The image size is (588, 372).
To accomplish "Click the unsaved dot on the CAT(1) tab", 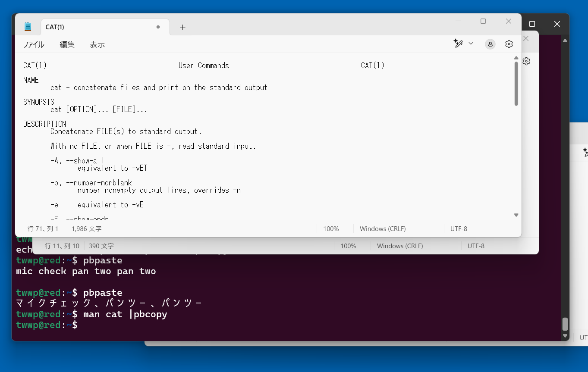I will [x=158, y=27].
